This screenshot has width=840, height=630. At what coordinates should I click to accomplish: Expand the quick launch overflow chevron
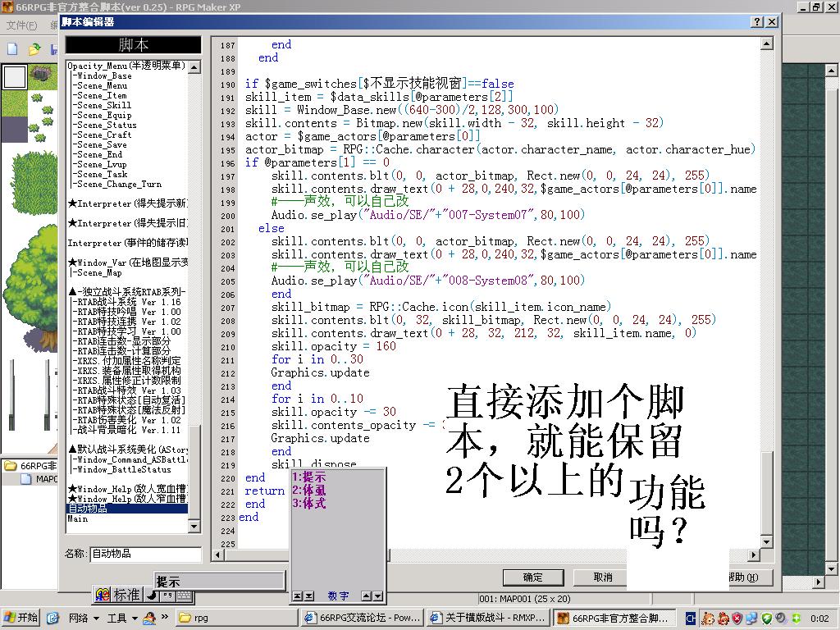(164, 617)
